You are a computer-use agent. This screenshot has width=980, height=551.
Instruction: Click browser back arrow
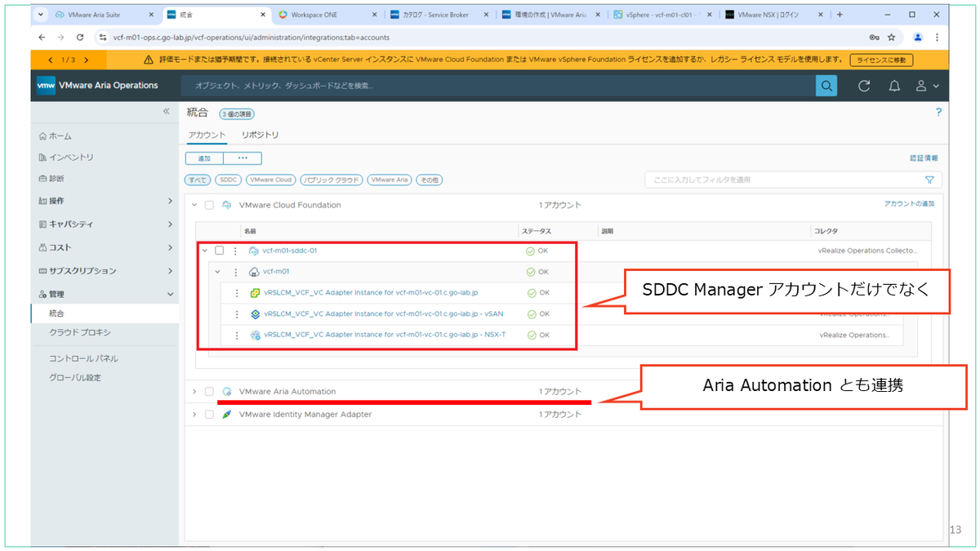pos(42,38)
